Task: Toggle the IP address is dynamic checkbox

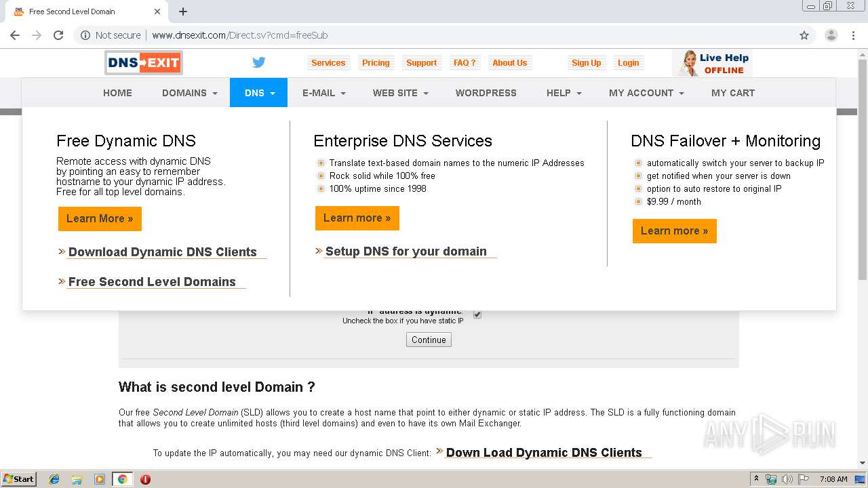Action: point(477,314)
